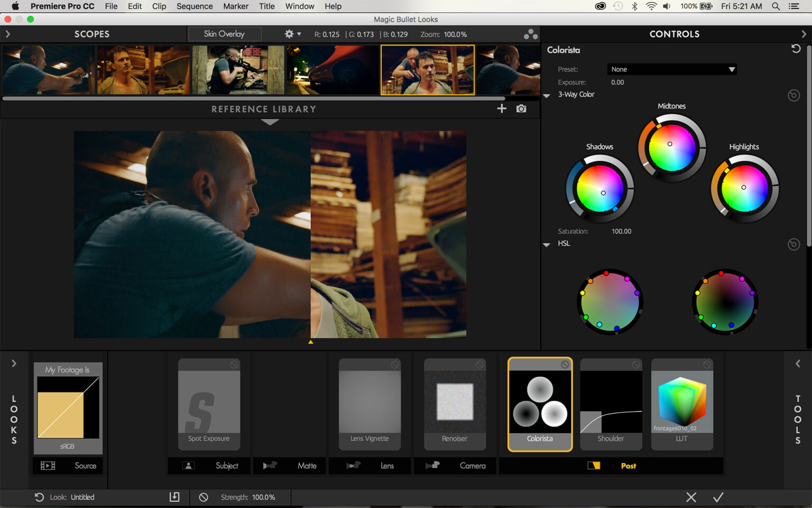Collapse the 3-Way Color section
812x508 pixels.
[x=547, y=95]
